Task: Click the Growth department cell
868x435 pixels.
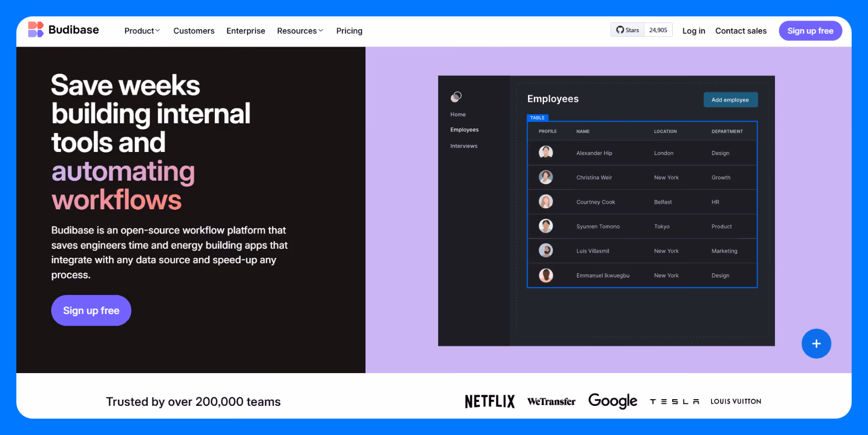Action: (721, 178)
